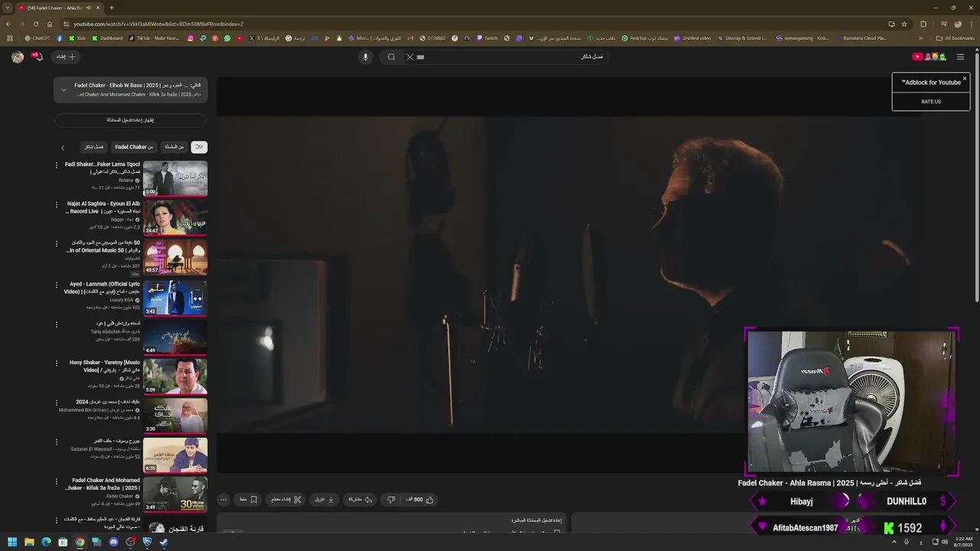
Task: Click the voice search microphone icon
Action: pyautogui.click(x=365, y=57)
